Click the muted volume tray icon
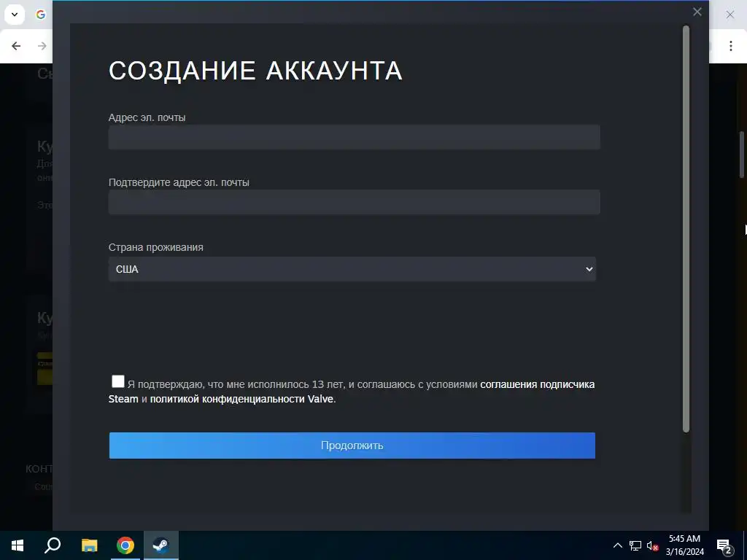The width and height of the screenshot is (747, 560). point(652,545)
